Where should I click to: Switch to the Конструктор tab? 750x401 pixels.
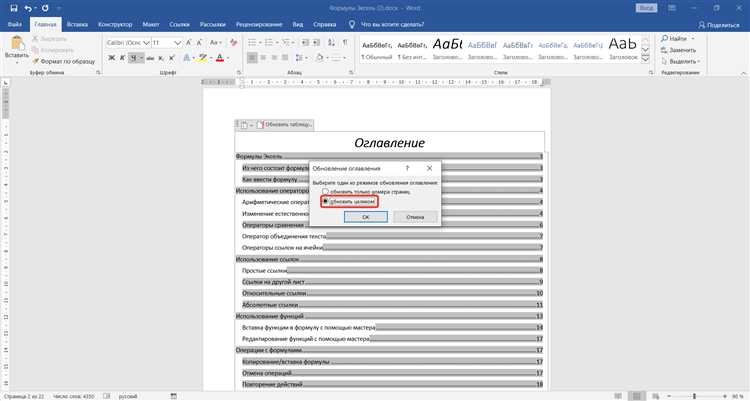[115, 24]
